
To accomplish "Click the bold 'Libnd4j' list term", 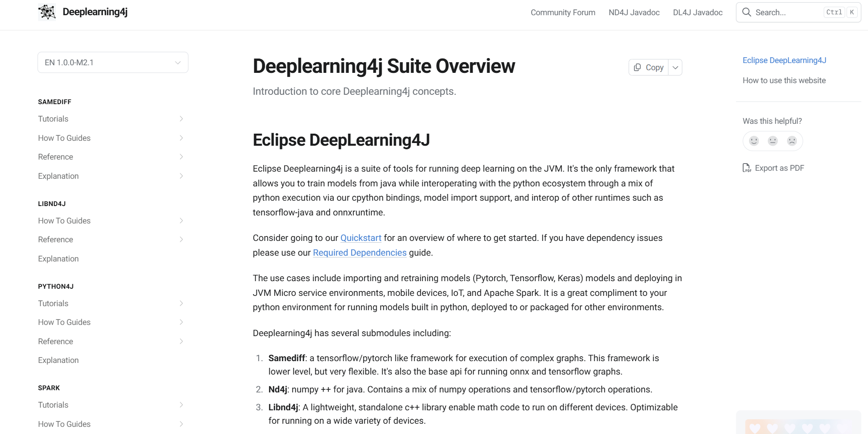I will coord(283,407).
